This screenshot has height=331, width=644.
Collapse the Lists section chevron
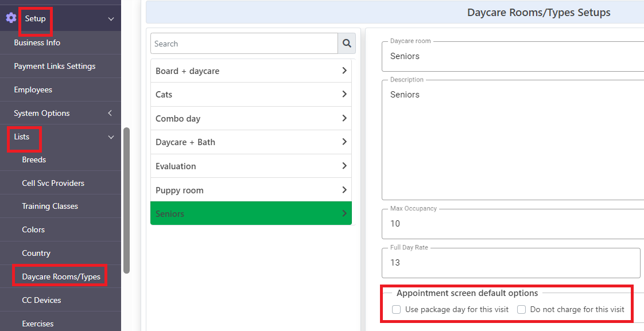pyautogui.click(x=111, y=137)
